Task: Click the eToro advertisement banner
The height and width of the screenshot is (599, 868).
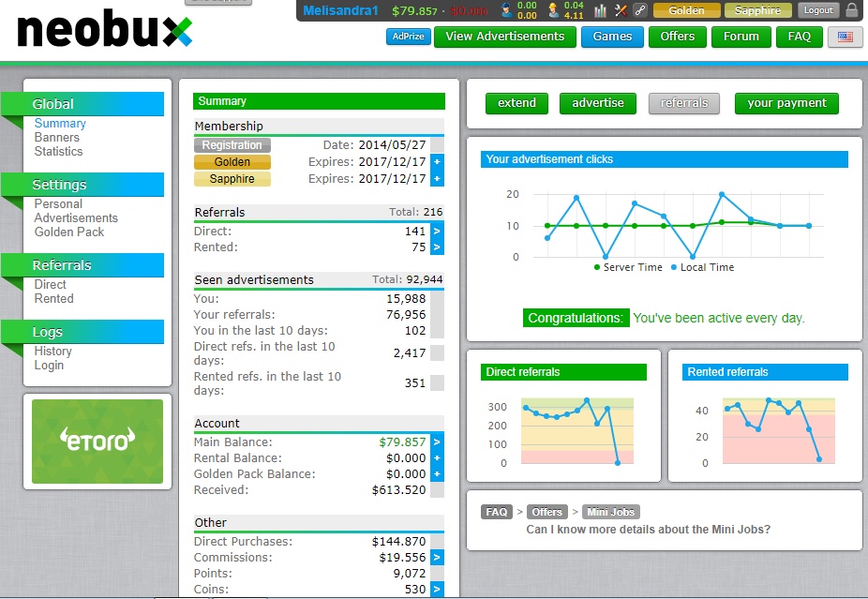Action: pos(97,442)
